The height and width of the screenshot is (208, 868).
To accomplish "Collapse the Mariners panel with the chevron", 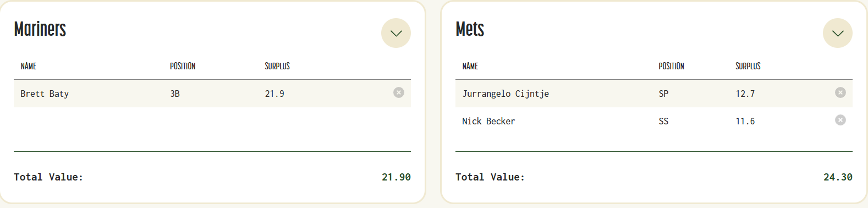I will (x=396, y=33).
